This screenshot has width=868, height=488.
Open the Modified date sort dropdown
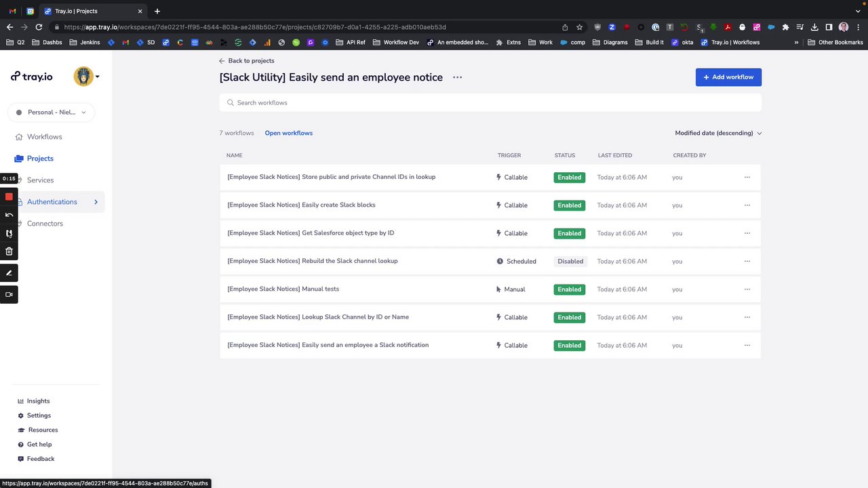coord(718,134)
